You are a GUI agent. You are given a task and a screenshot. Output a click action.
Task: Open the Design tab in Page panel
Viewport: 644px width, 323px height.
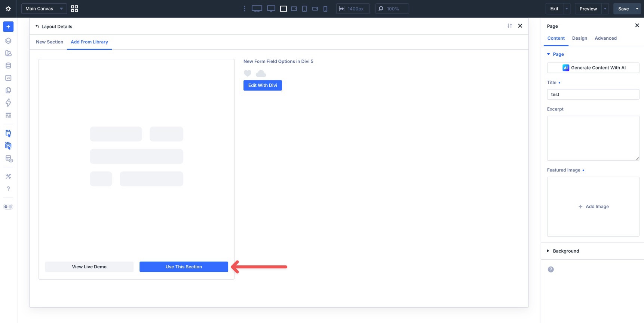pos(579,38)
